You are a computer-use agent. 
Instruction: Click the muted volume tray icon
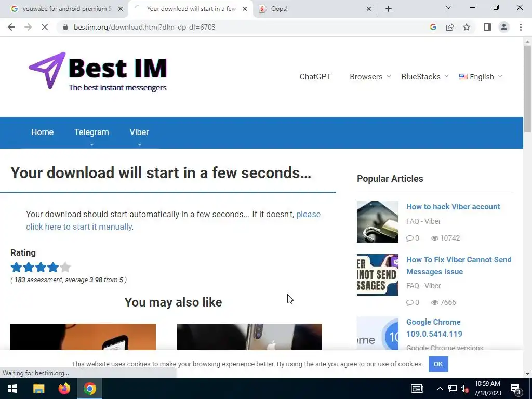[x=464, y=389]
